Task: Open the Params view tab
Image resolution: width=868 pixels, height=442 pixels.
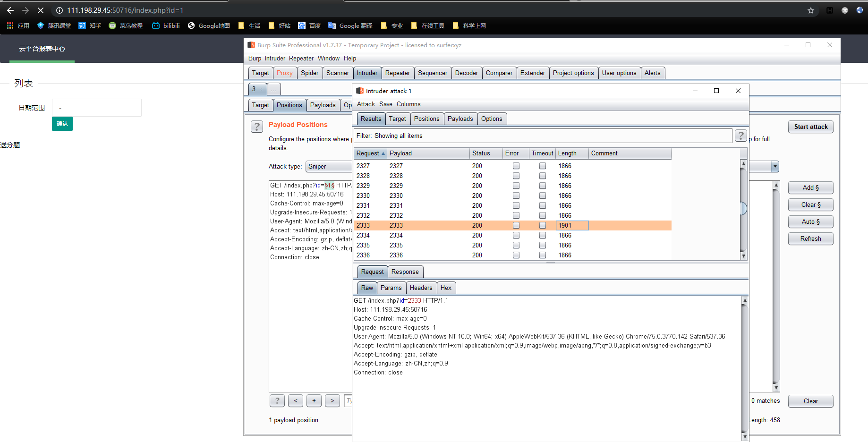Action: 391,288
